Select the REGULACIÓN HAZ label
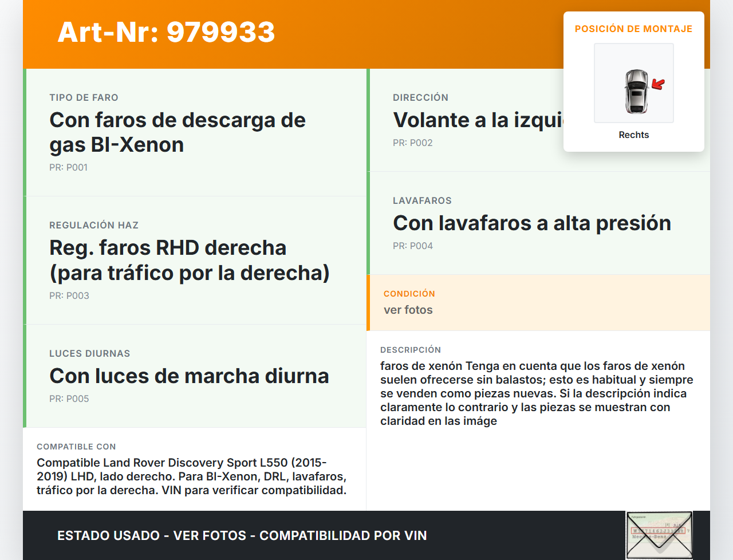This screenshot has height=560, width=733. [94, 225]
